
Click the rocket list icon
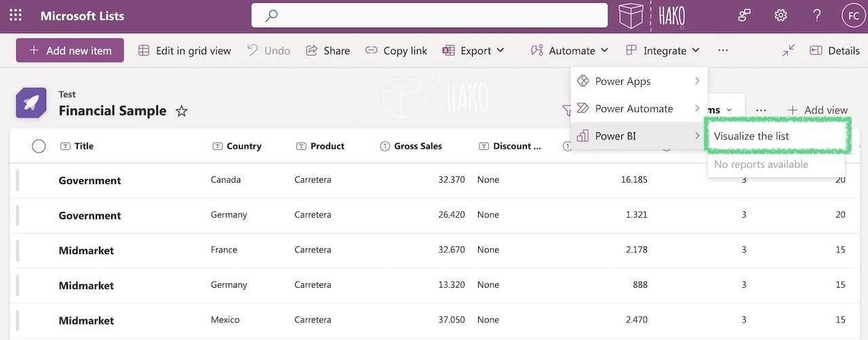tap(31, 102)
